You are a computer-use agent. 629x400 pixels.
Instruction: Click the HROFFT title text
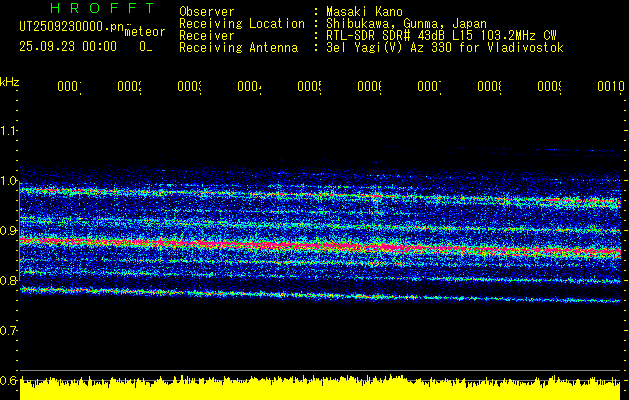103,8
